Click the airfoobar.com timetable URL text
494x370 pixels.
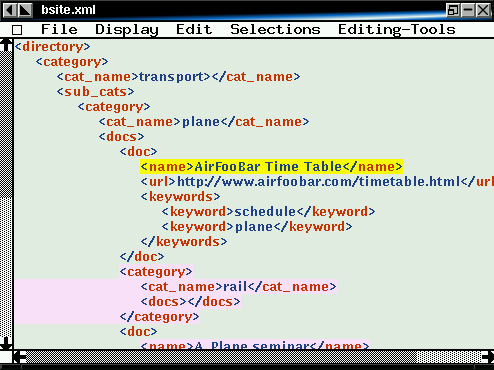click(x=318, y=182)
